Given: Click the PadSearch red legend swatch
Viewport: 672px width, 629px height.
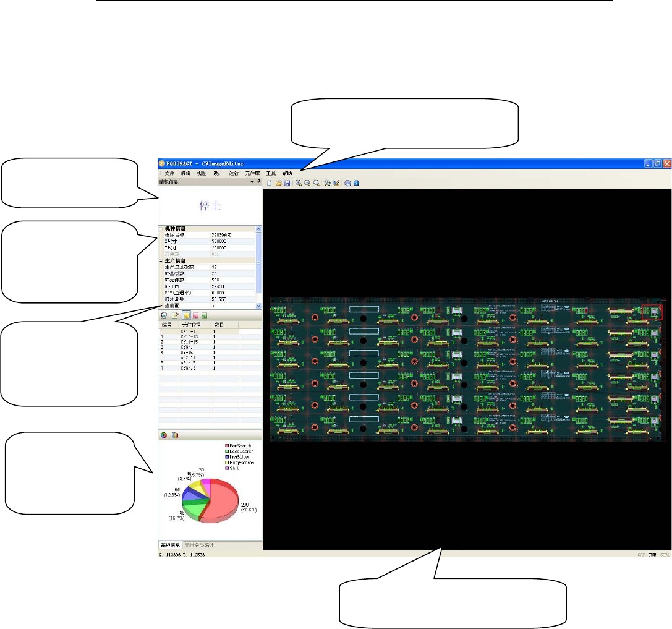Looking at the screenshot, I should click(x=227, y=446).
